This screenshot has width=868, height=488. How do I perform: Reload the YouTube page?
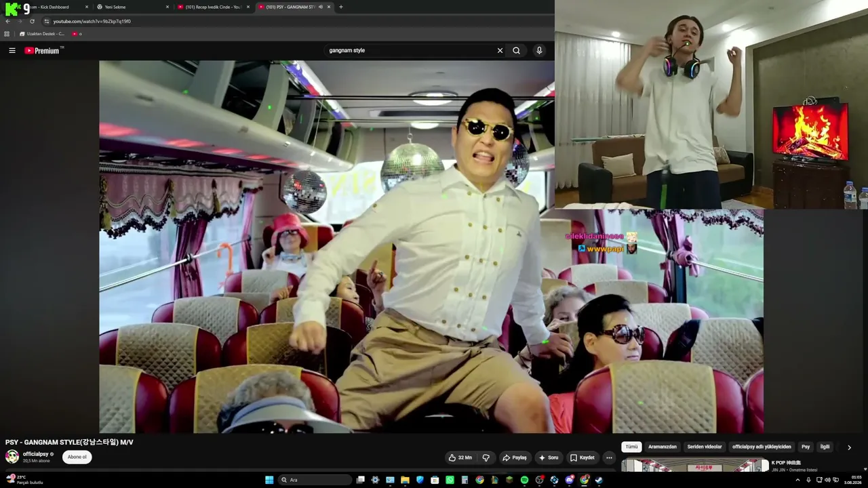(32, 21)
